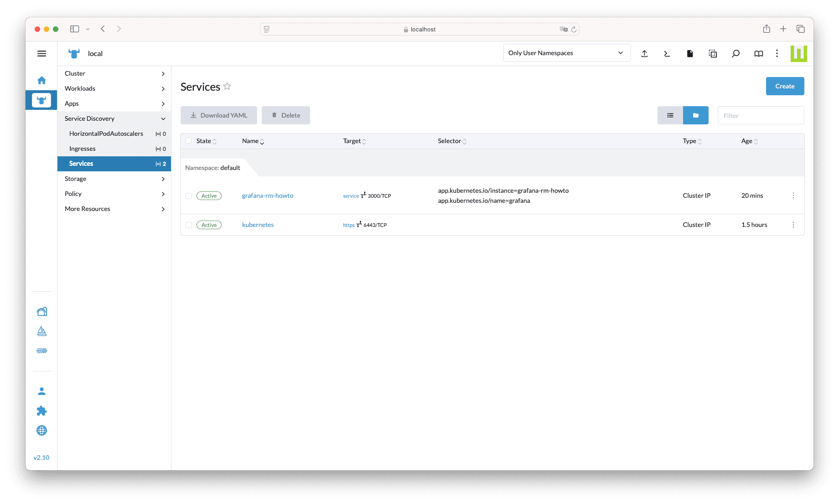Open the Copy KubeConfig icon
Image resolution: width=839 pixels, height=504 pixels.
click(x=713, y=53)
